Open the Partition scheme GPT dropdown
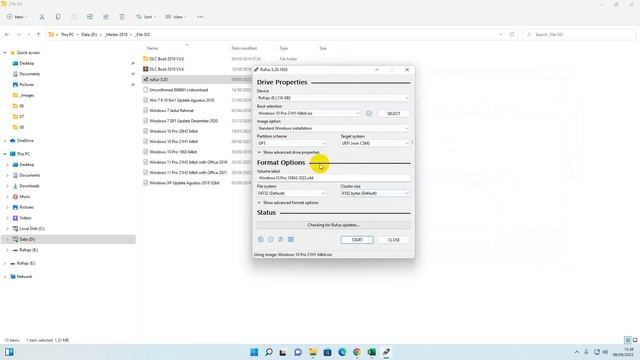The height and width of the screenshot is (360, 640). (x=291, y=143)
